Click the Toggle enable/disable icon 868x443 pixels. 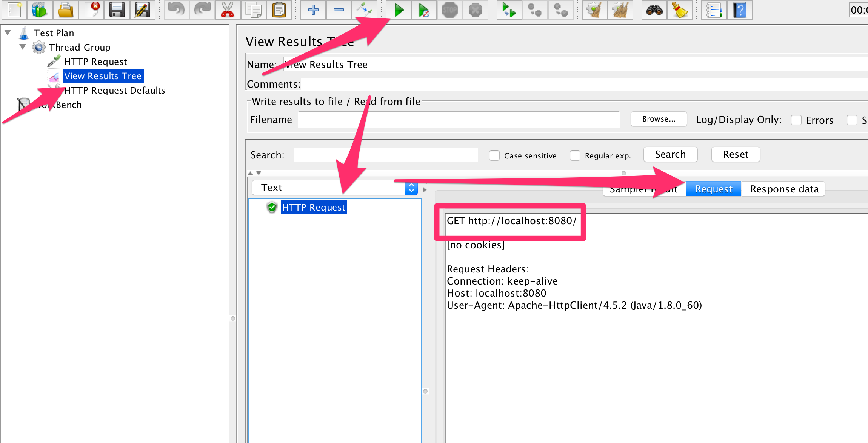(364, 10)
